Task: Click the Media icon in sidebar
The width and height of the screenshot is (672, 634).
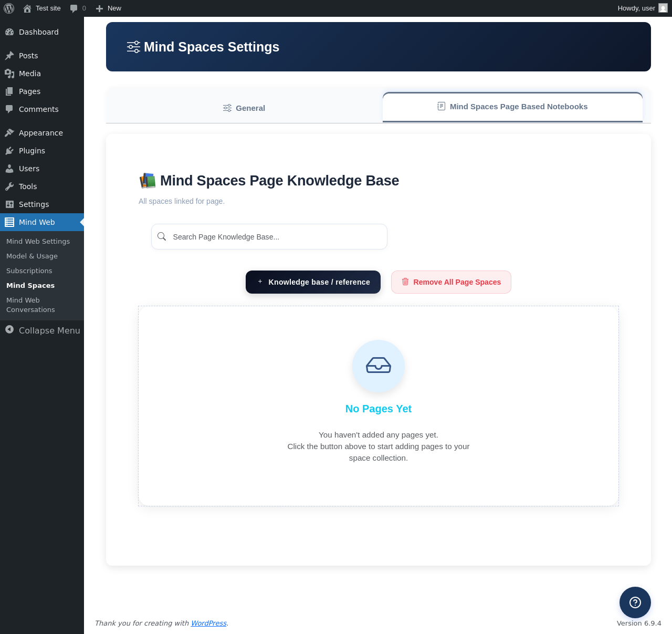Action: tap(9, 74)
